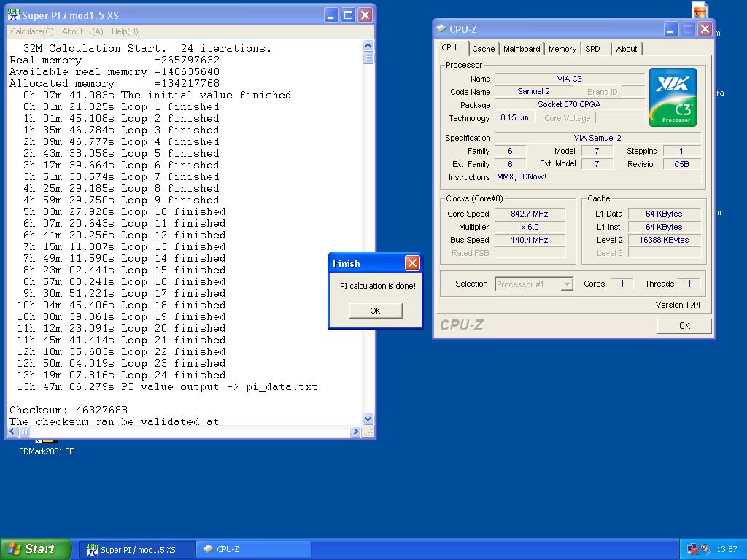
Task: Click the Super PI title bar icon
Action: (x=13, y=15)
